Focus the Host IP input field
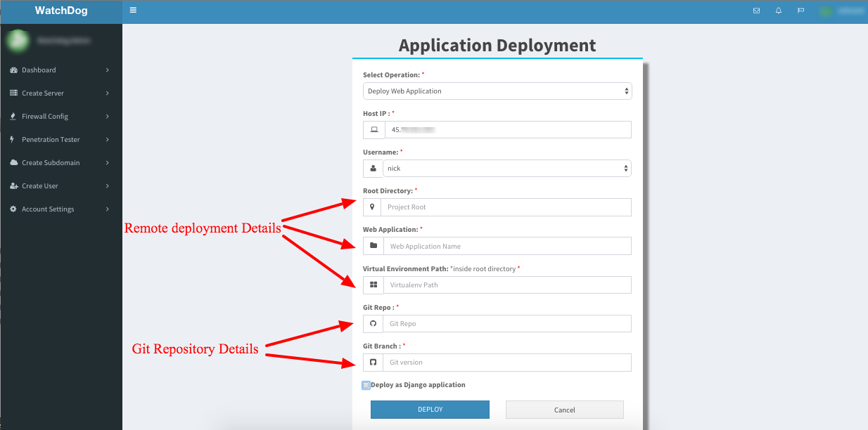The height and width of the screenshot is (430, 868). click(508, 130)
